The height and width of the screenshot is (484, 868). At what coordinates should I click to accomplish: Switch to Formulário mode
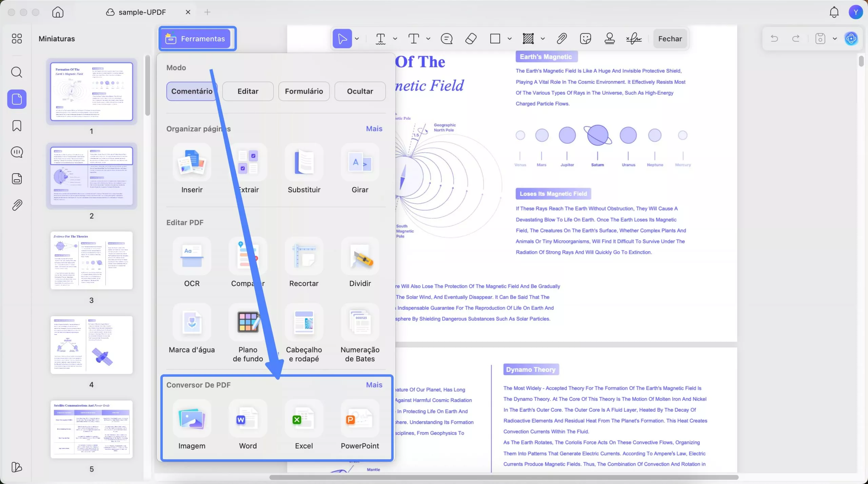pos(304,91)
